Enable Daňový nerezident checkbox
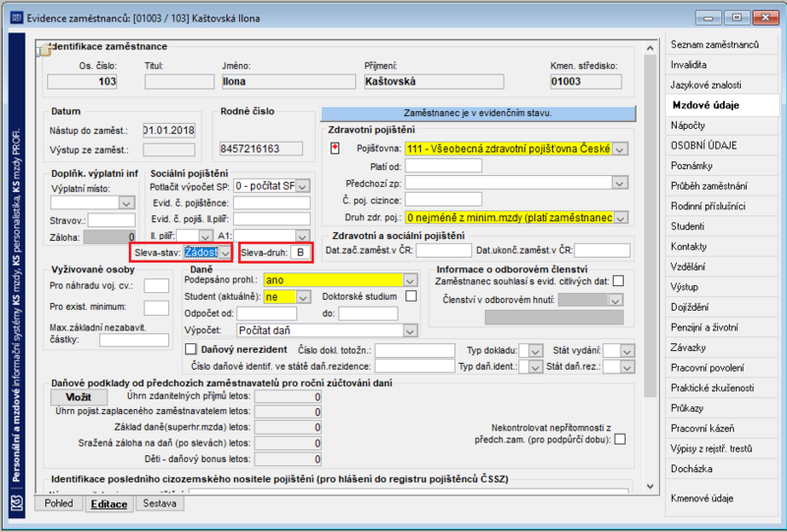Viewport: 787px width, 532px height. [x=191, y=349]
